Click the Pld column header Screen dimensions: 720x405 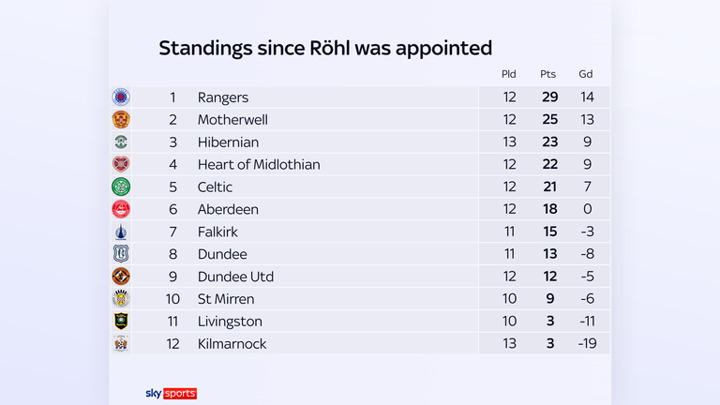(509, 74)
